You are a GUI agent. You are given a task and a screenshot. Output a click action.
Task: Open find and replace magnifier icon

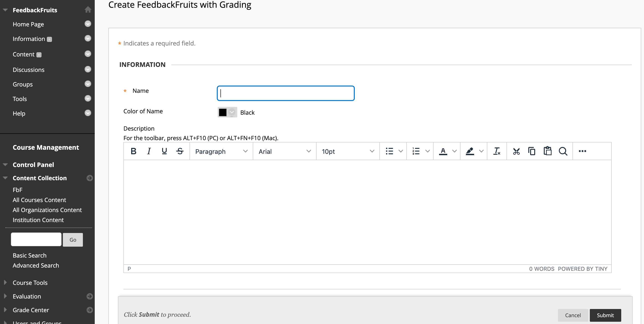pos(563,151)
